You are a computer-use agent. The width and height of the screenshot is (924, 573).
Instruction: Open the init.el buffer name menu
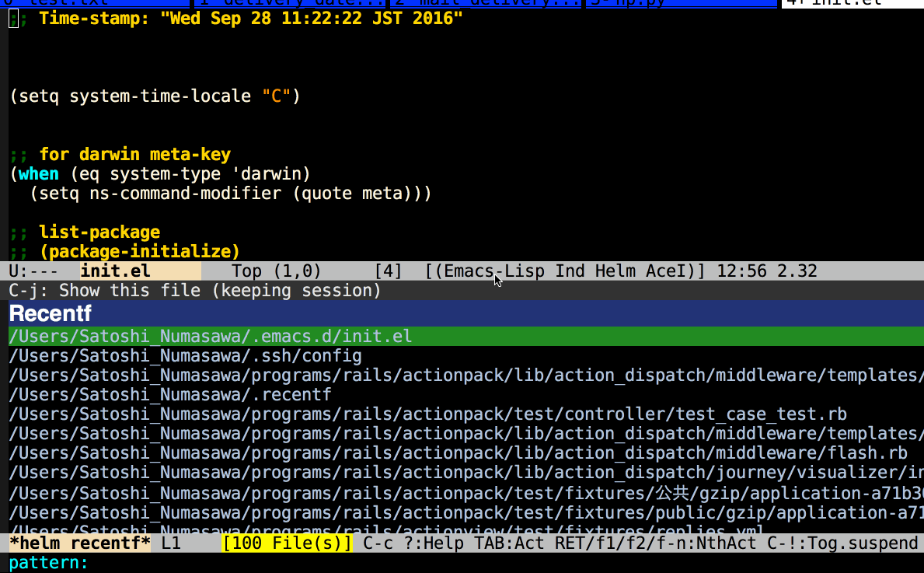tap(115, 271)
